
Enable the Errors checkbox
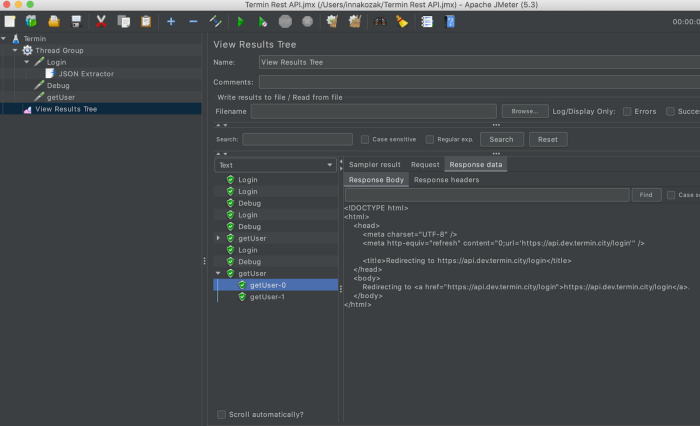click(x=627, y=111)
